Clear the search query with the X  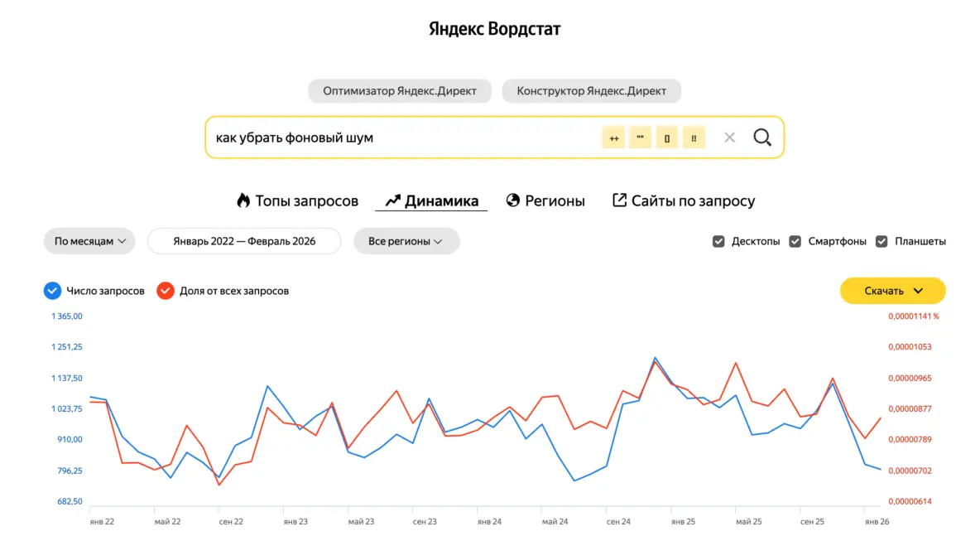pyautogui.click(x=729, y=138)
